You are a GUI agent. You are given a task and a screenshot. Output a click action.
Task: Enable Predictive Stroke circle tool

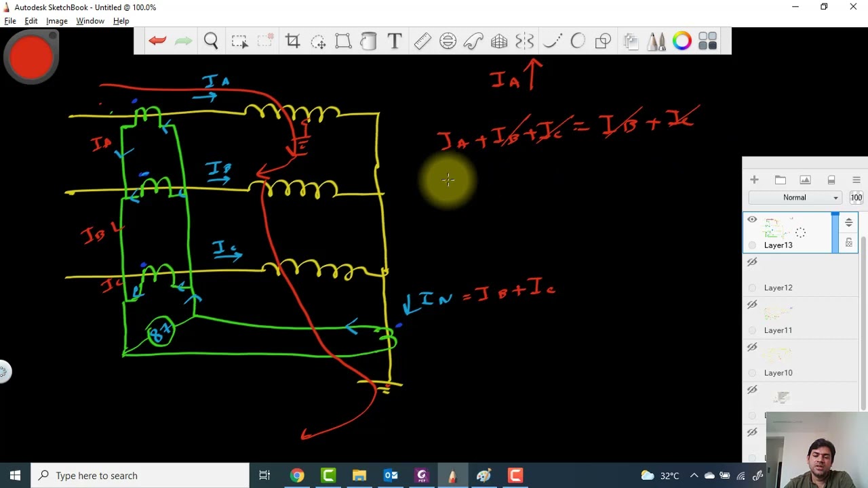pos(578,41)
